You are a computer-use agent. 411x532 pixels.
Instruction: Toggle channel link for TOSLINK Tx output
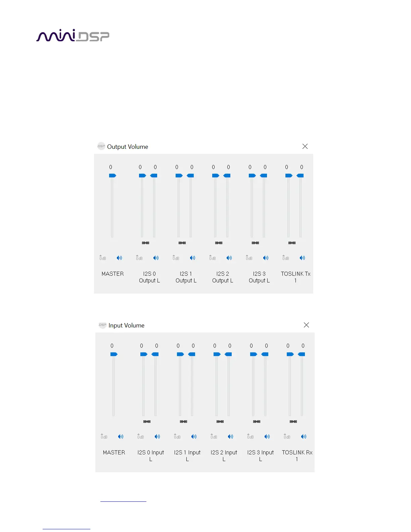pos(292,243)
